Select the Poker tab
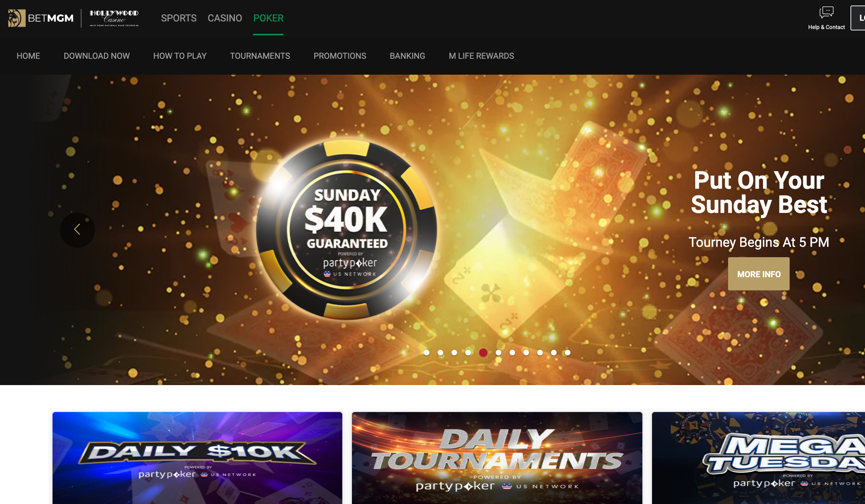Image resolution: width=865 pixels, height=504 pixels. pos(268,18)
